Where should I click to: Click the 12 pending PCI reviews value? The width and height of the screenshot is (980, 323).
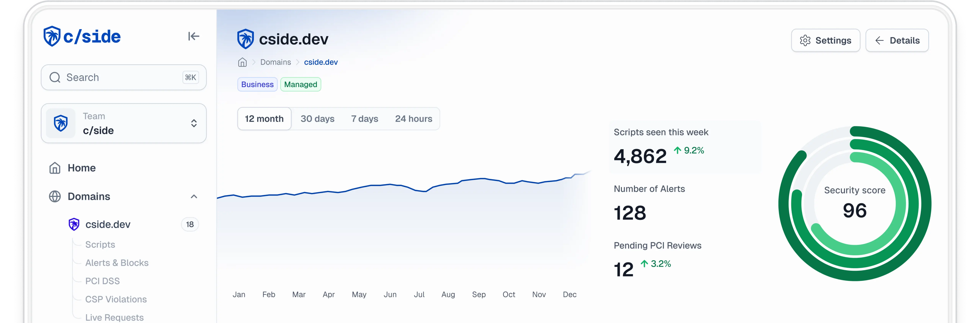point(624,270)
